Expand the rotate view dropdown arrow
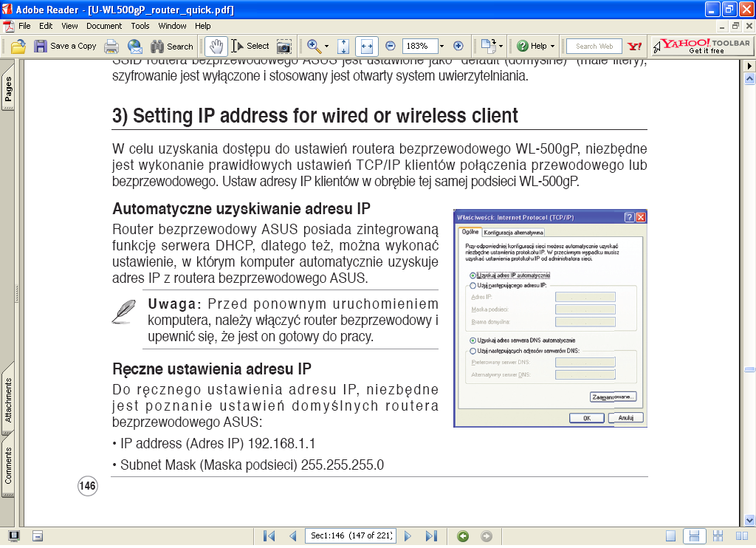756x548 pixels. pos(501,47)
